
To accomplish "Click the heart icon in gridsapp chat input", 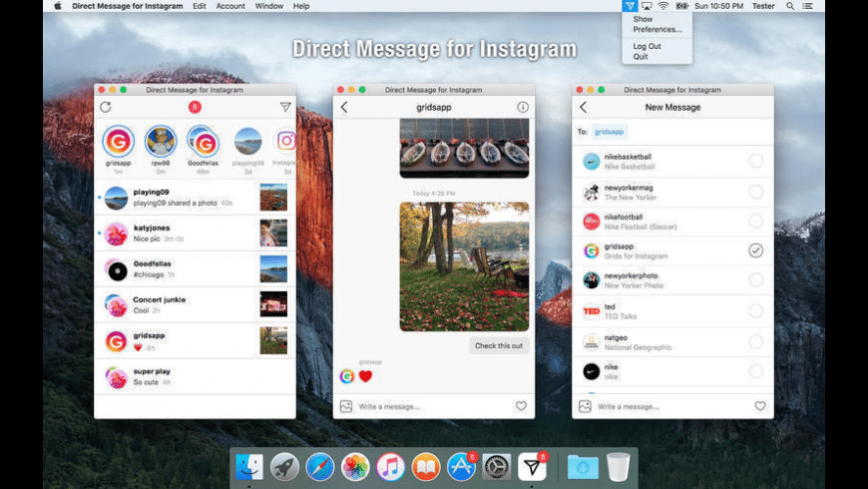I will (521, 406).
